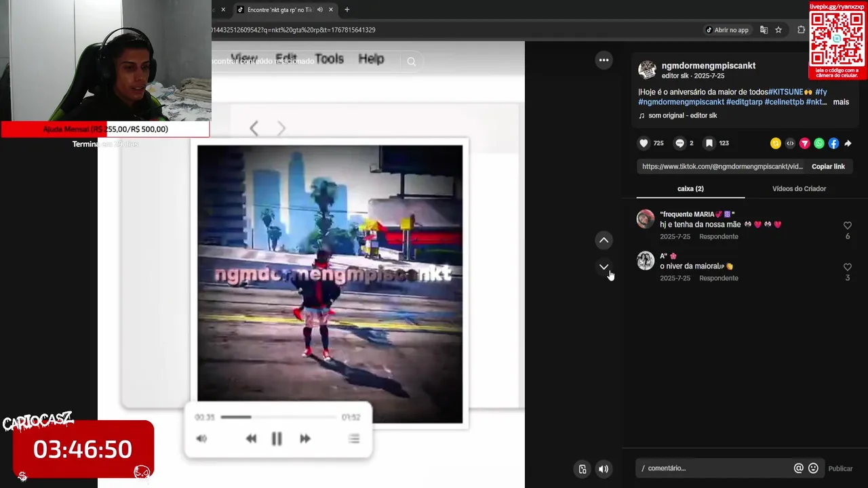This screenshot has width=868, height=488.
Task: Switch to the Vídeos do Criador tab
Action: (x=799, y=188)
